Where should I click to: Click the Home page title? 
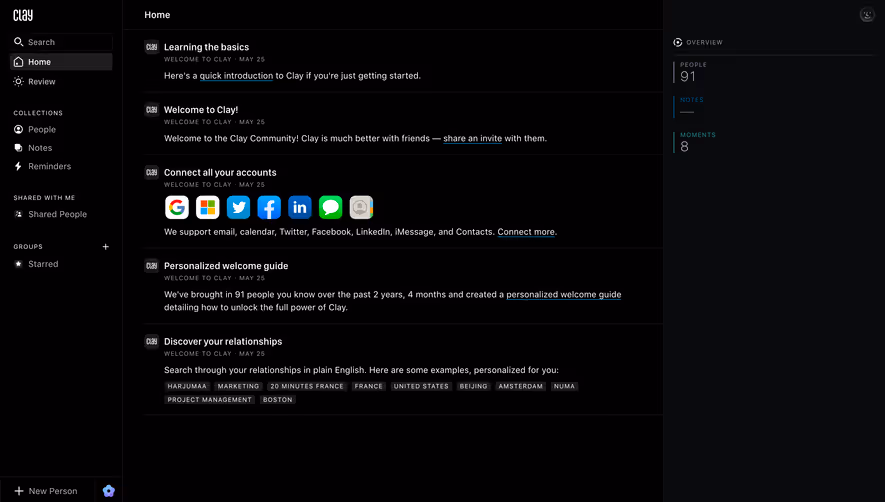[x=157, y=15]
